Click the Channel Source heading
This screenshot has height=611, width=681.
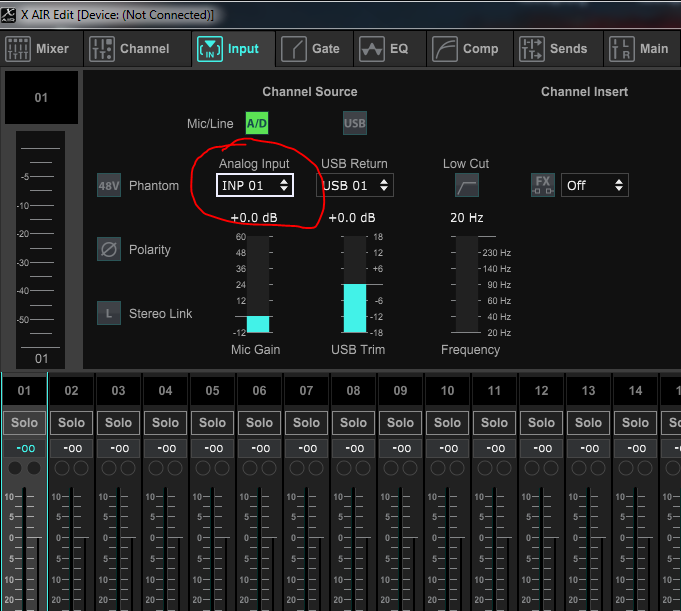tap(310, 92)
